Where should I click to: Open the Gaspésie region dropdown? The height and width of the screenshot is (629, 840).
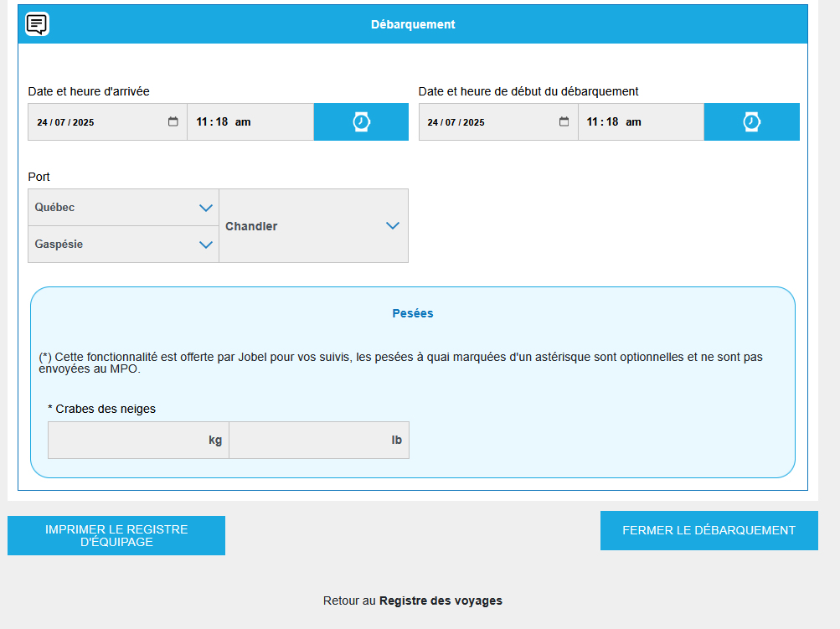(x=123, y=245)
